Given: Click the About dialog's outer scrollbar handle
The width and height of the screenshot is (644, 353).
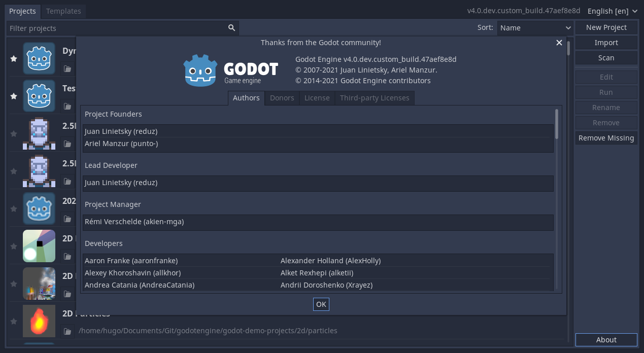Looking at the screenshot, I should 568,48.
